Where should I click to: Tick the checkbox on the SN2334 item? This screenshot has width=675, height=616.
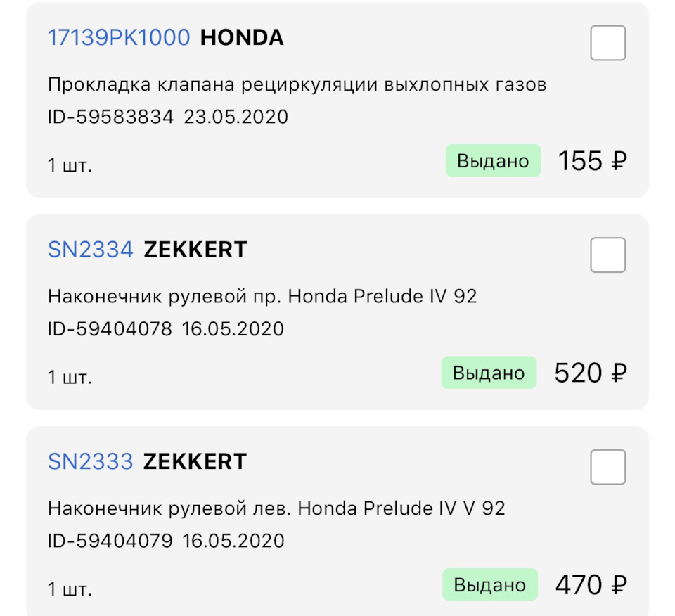click(607, 255)
